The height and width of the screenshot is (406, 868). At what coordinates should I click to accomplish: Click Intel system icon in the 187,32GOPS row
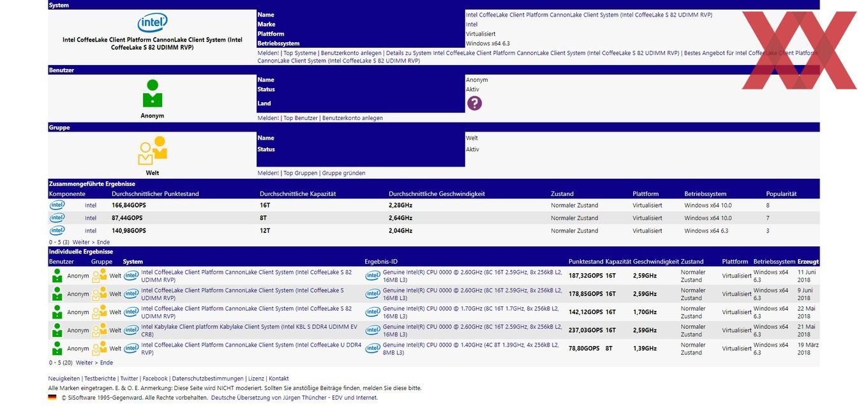(x=131, y=276)
